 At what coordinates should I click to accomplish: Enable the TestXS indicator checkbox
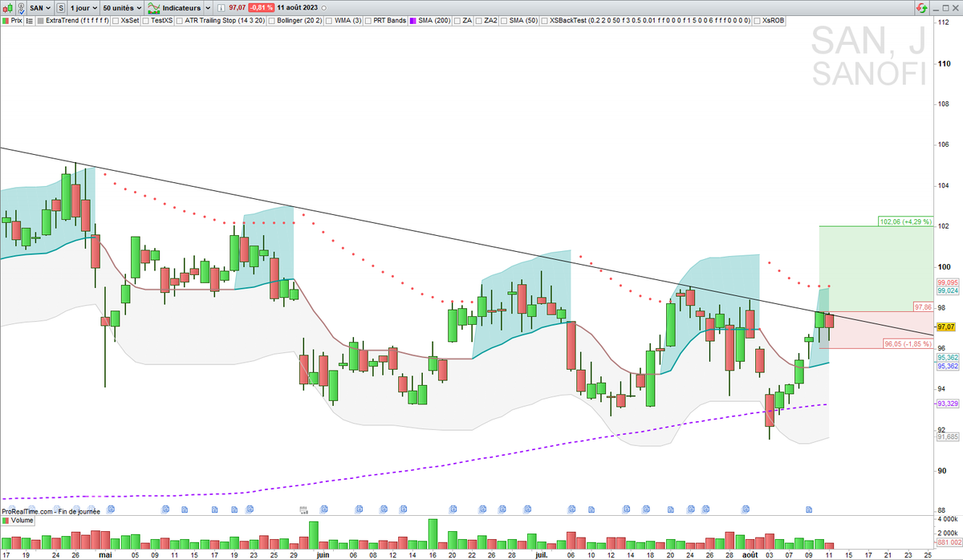(146, 20)
